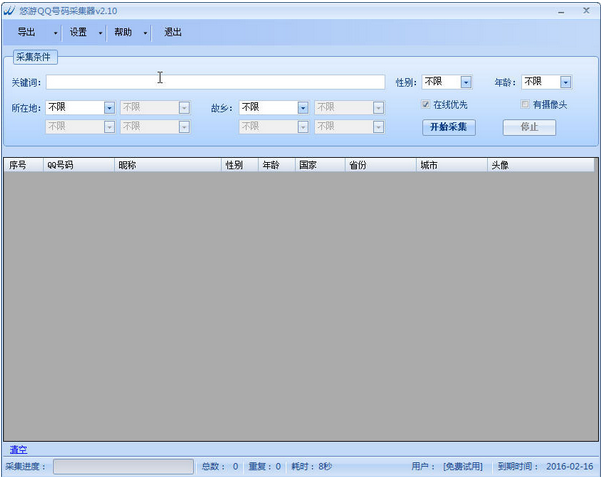Expand the first 所在地 combo box
Image resolution: width=602 pixels, height=477 pixels.
(x=109, y=107)
